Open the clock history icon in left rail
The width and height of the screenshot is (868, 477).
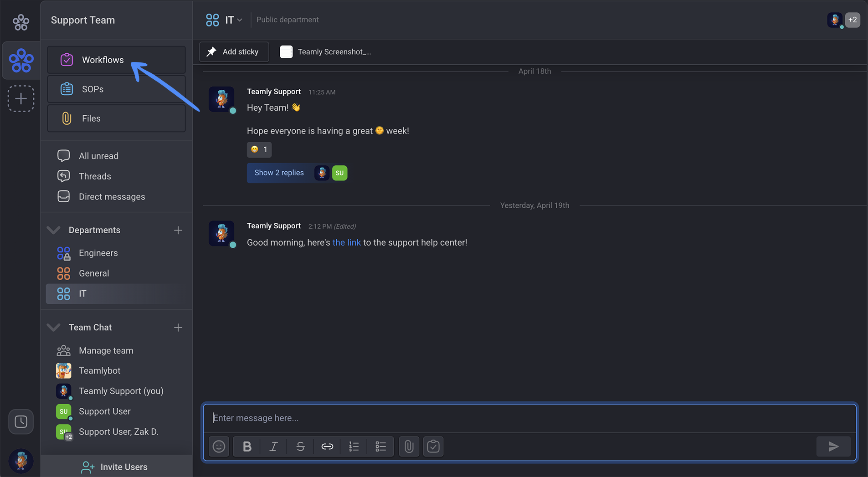pyautogui.click(x=21, y=421)
